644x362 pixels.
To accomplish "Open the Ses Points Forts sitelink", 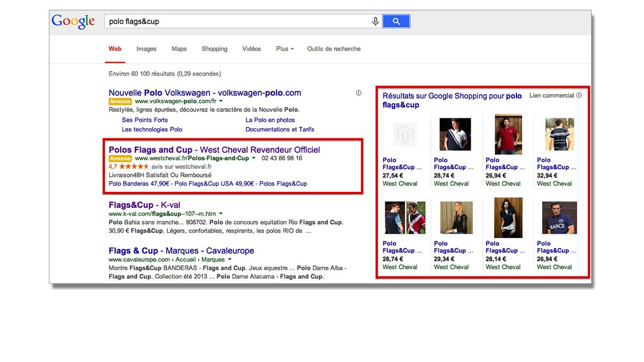I will [145, 120].
